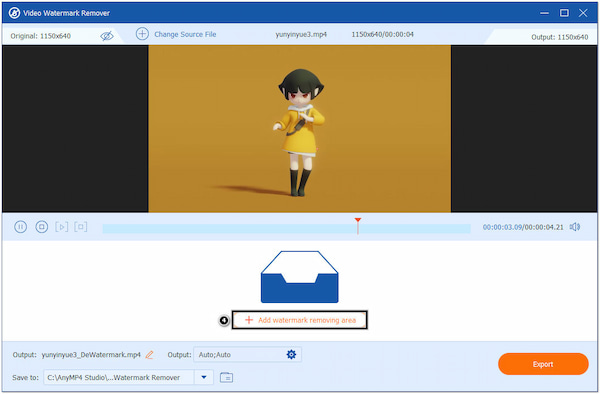This screenshot has height=394, width=600.
Task: Rename output file with pencil icon
Action: pyautogui.click(x=149, y=355)
